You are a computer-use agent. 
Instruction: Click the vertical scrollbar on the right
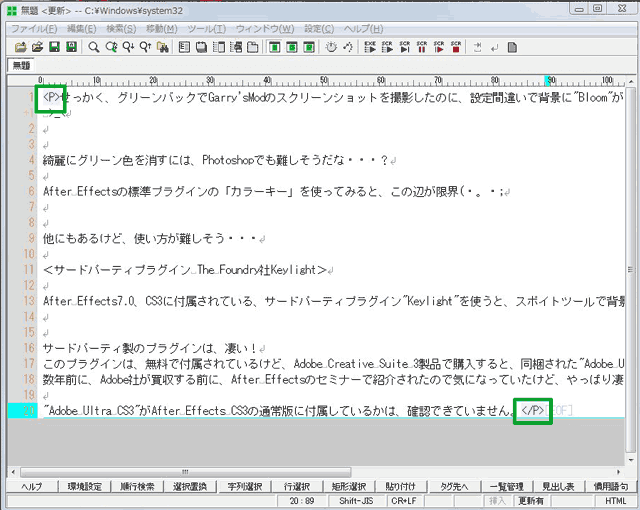[x=632, y=250]
